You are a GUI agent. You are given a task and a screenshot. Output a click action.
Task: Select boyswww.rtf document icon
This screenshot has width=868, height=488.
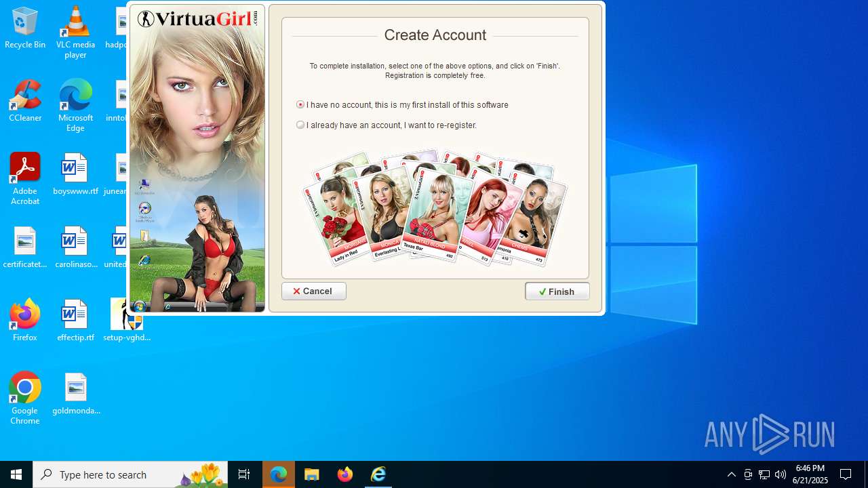(x=75, y=175)
